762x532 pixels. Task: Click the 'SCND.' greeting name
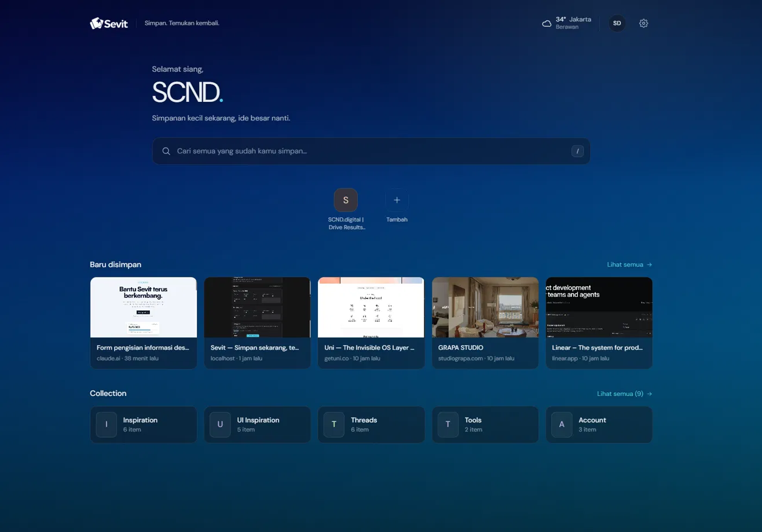point(188,92)
